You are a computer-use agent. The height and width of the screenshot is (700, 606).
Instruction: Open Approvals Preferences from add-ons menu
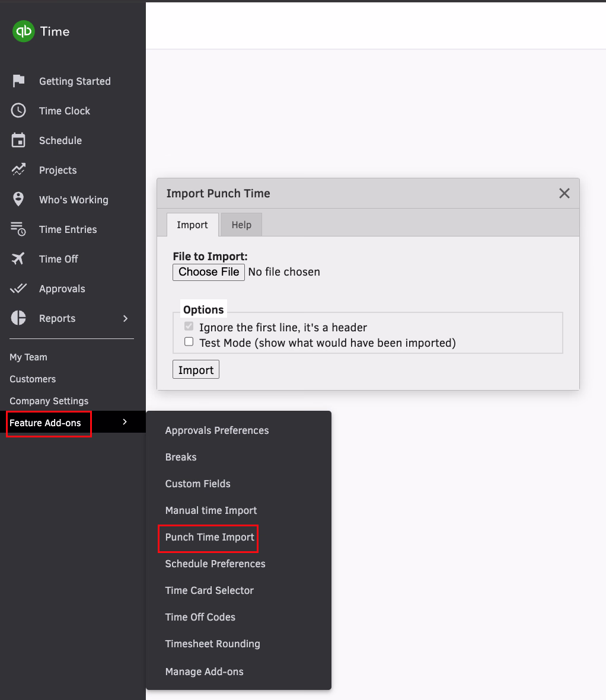pos(217,430)
